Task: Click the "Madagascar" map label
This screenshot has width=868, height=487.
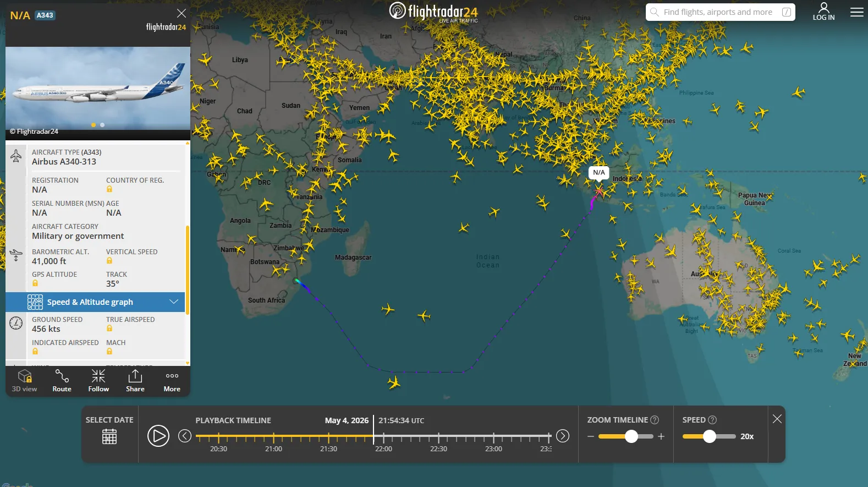Action: [353, 258]
